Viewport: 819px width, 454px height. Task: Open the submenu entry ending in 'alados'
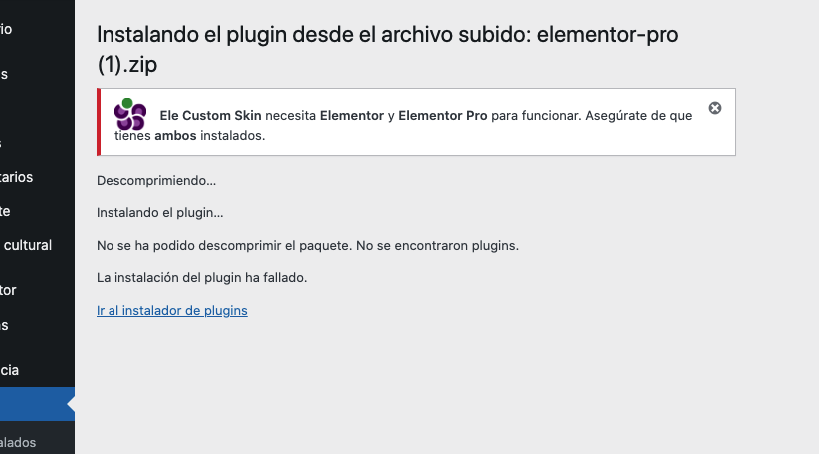(18, 442)
